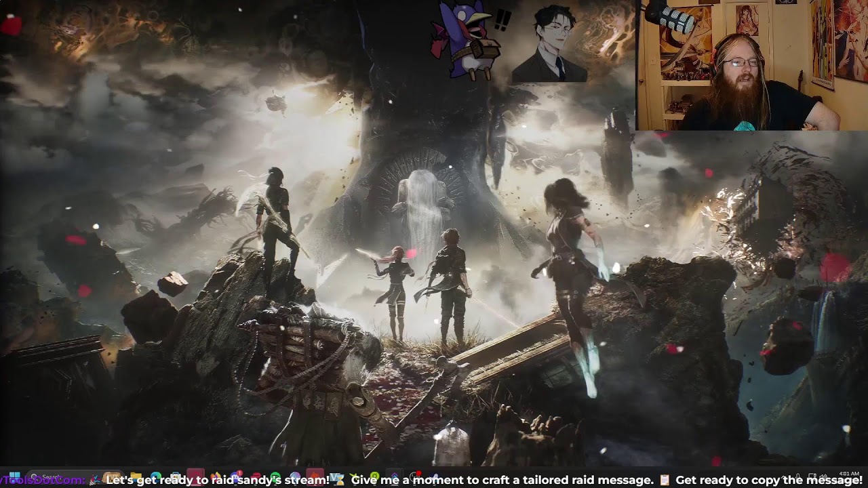Open the Windows Start button
868x488 pixels.
pyautogui.click(x=14, y=477)
